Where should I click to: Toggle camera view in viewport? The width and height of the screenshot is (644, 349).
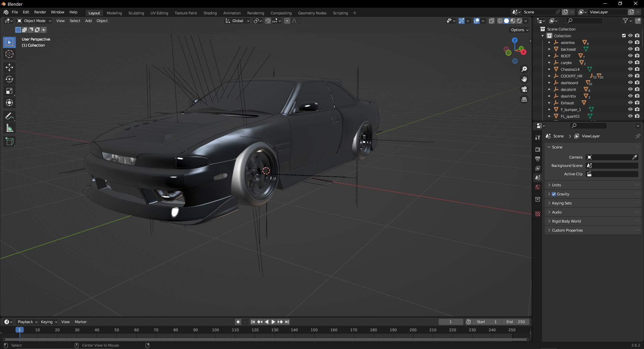524,89
